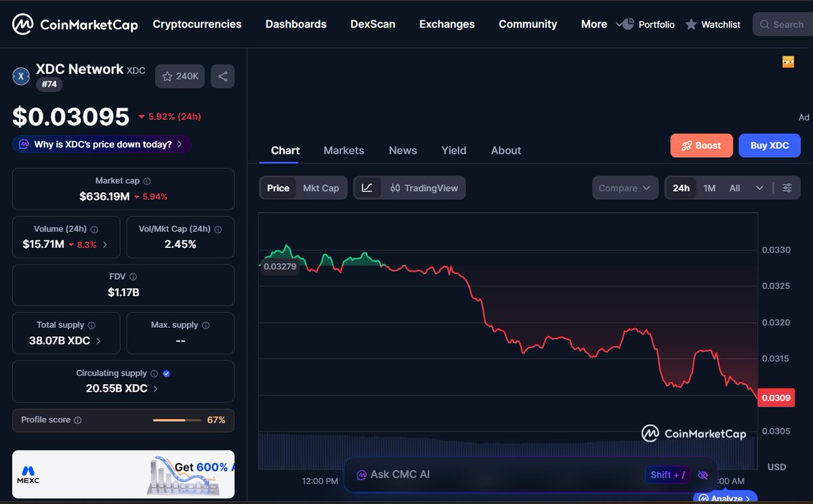Click the Profile score info icon

77,420
